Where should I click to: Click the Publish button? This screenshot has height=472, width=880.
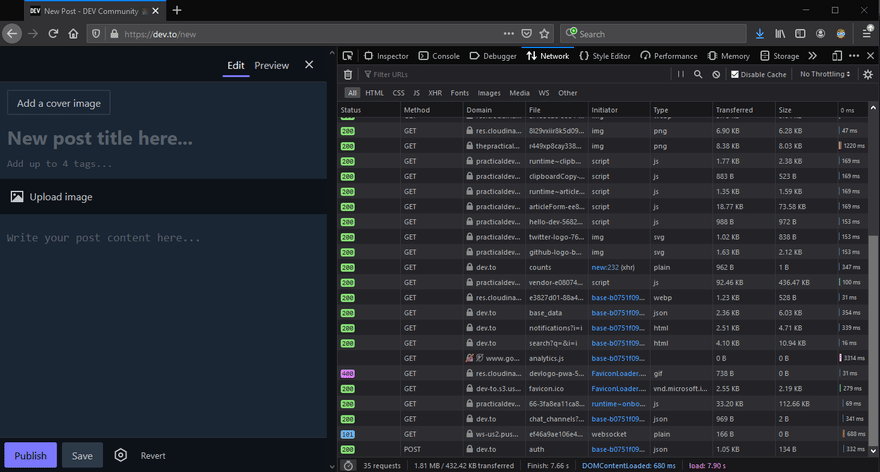pos(30,455)
